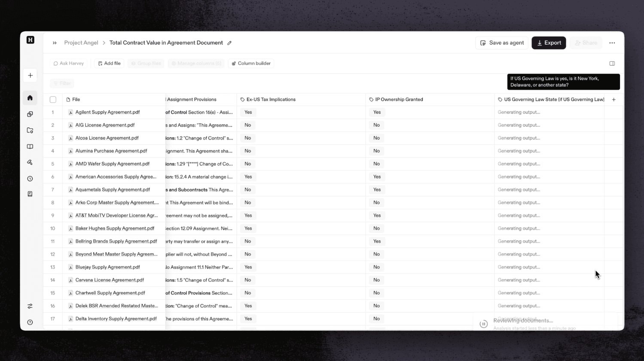
Task: Click the PDF icon beside Bluejay Supply Agreement
Action: click(70, 267)
